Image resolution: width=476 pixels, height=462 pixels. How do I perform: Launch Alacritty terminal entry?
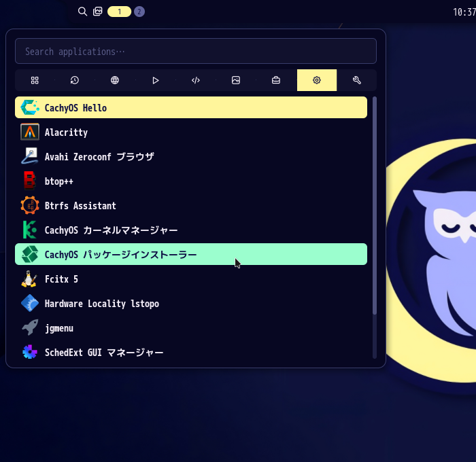tap(191, 132)
